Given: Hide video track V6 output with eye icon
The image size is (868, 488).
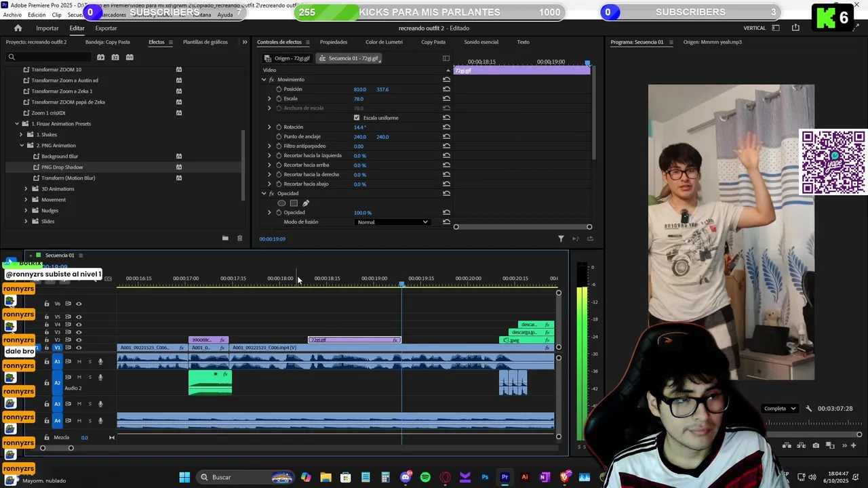Looking at the screenshot, I should pyautogui.click(x=79, y=304).
